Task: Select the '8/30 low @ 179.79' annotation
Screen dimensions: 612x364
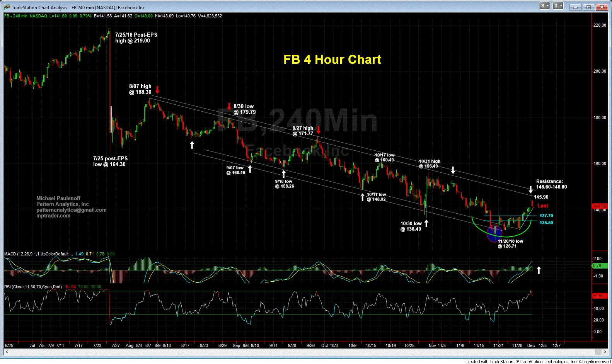Action: [x=244, y=109]
